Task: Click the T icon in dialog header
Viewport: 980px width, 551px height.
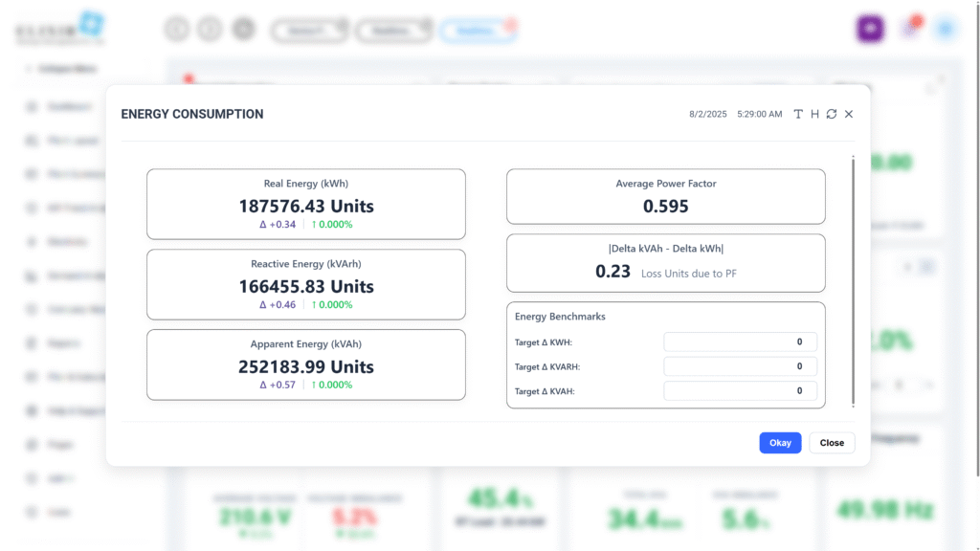Action: coord(798,114)
